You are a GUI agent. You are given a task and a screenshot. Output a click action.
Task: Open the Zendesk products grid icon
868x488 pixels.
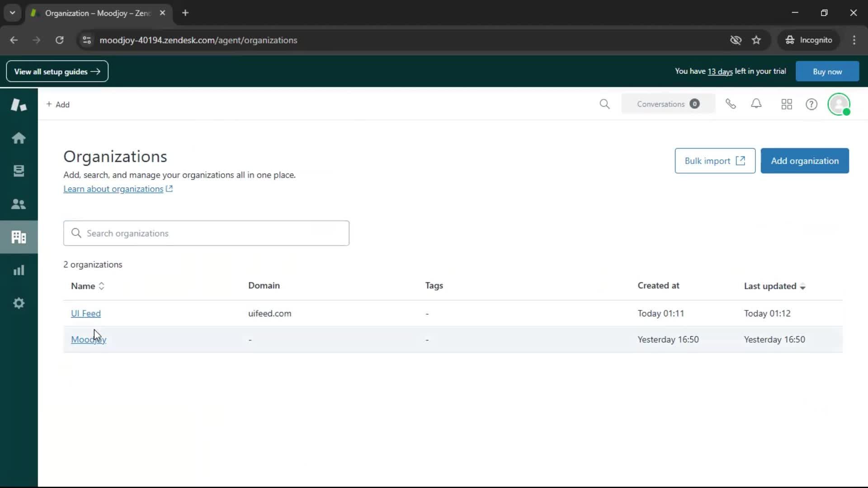click(x=787, y=104)
